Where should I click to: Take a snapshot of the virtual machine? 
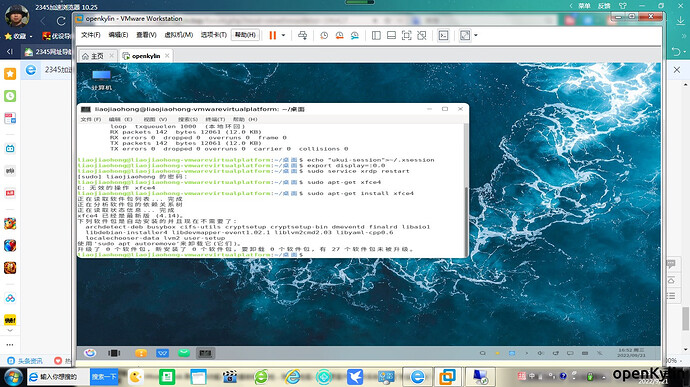[324, 35]
